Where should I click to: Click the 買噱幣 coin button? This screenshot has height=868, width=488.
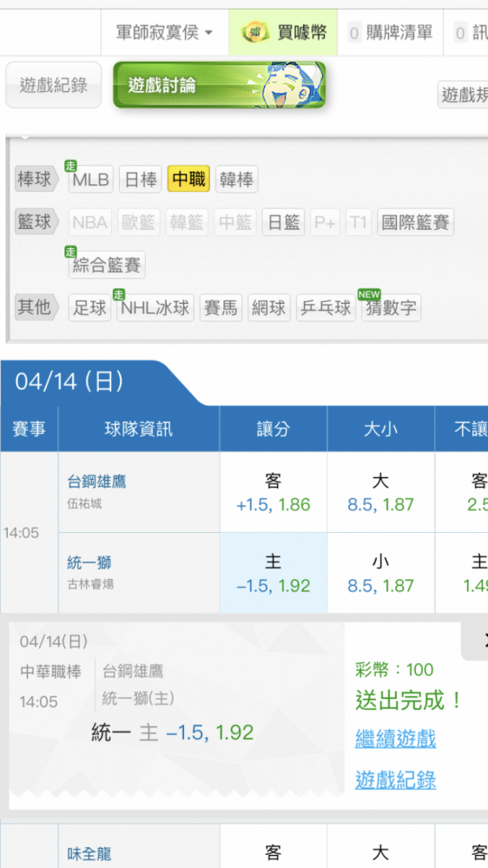[x=283, y=33]
